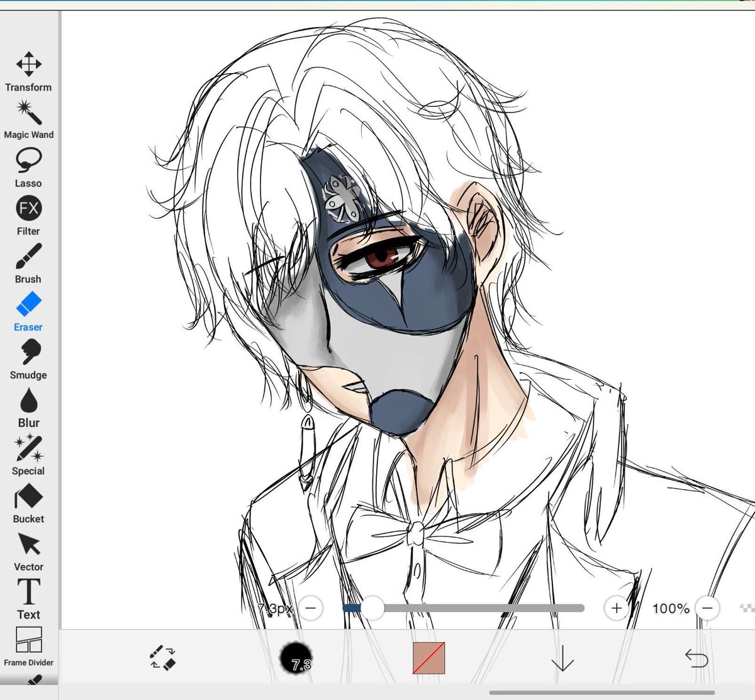This screenshot has width=755, height=700.
Task: Select the Lasso tool
Action: 28,168
